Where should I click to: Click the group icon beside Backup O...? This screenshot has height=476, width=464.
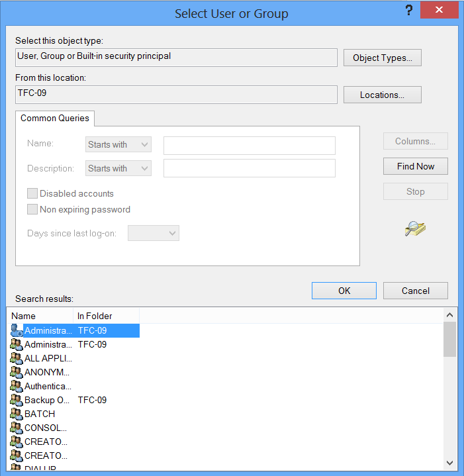[x=17, y=401]
